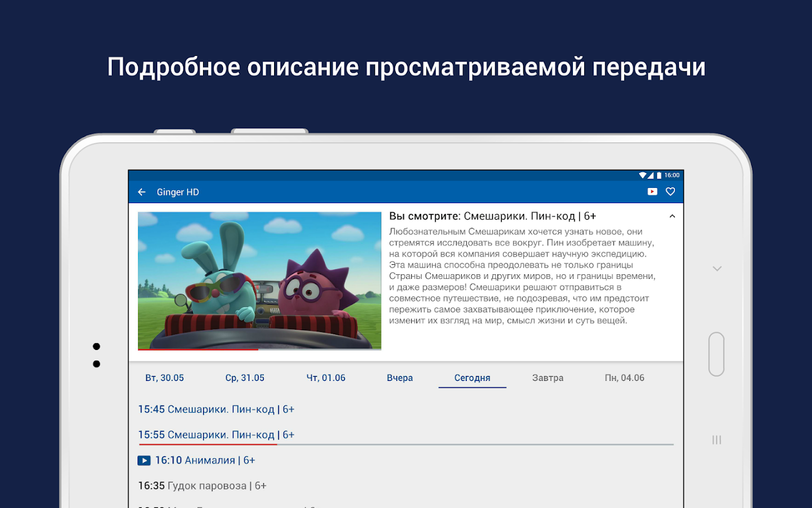The image size is (812, 508).
Task: Switch to the Чт, 01.06 tab
Action: [x=326, y=378]
